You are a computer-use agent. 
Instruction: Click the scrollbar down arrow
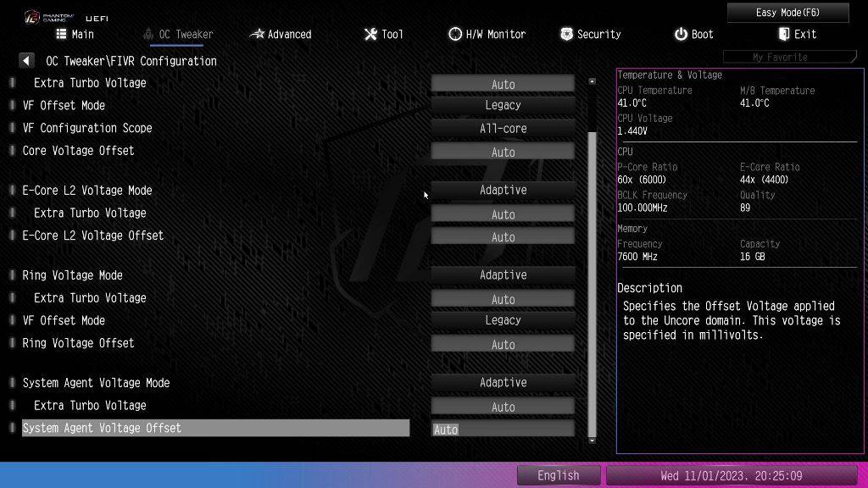pyautogui.click(x=592, y=441)
